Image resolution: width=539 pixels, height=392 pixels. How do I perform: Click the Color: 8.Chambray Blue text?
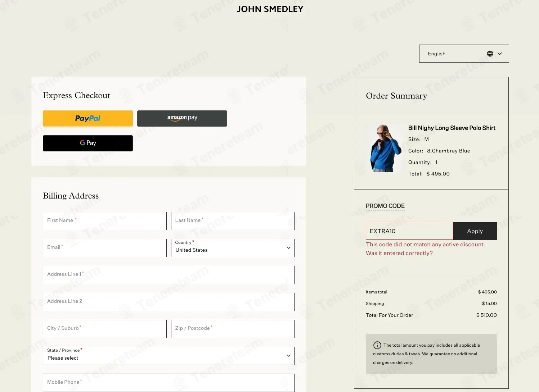[439, 151]
